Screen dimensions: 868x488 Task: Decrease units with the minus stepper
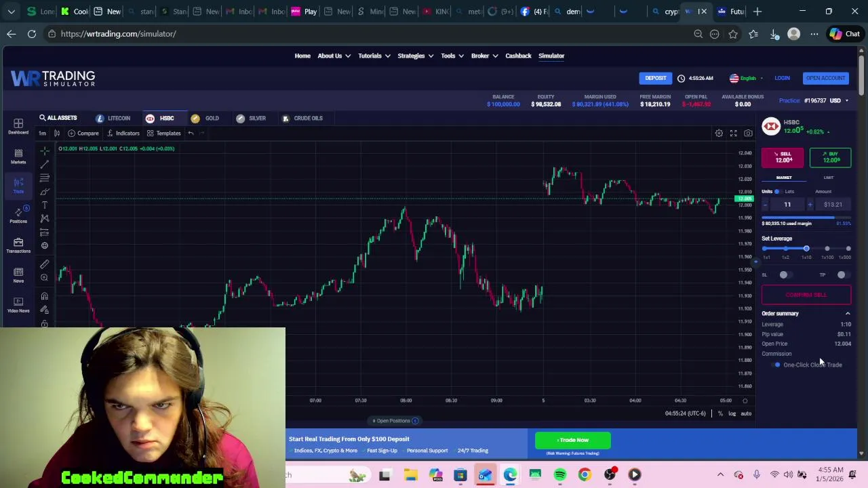765,205
